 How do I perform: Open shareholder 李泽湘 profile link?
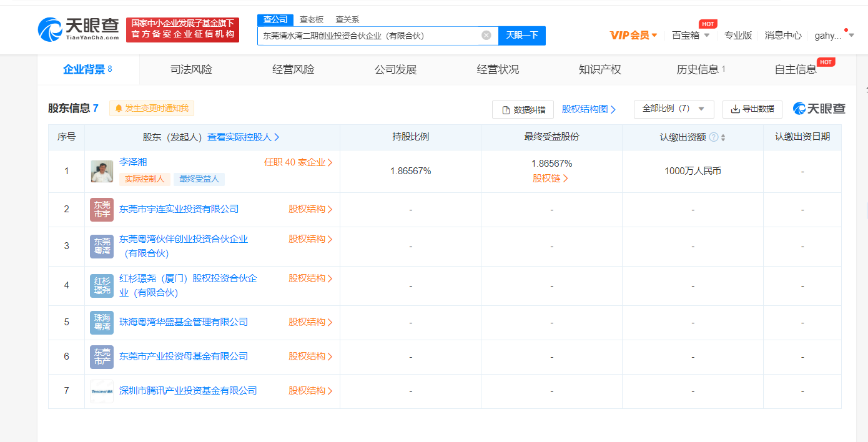tap(133, 162)
